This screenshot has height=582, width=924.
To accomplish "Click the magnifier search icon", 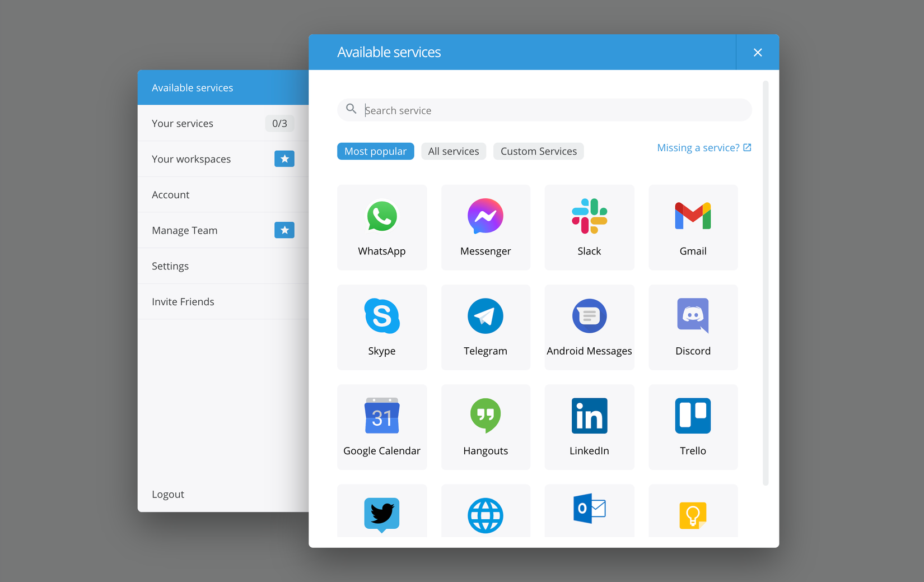I will tap(351, 109).
